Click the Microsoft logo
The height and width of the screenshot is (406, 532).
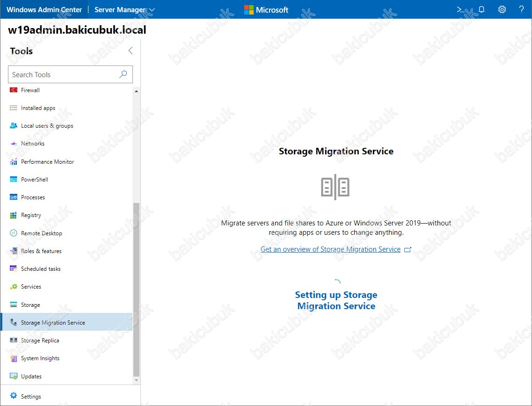[x=266, y=10]
